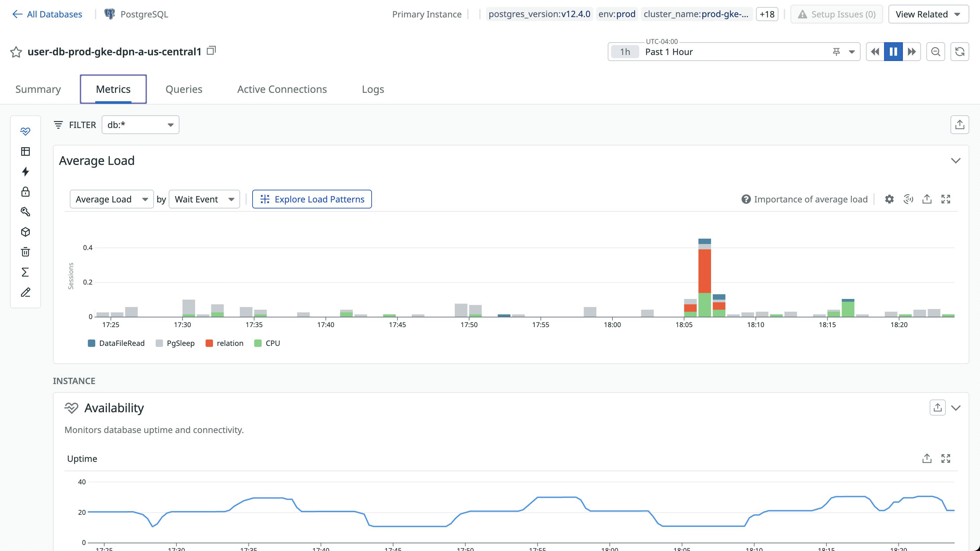980x551 pixels.
Task: Click the DataFileRead color swatch
Action: tap(91, 344)
